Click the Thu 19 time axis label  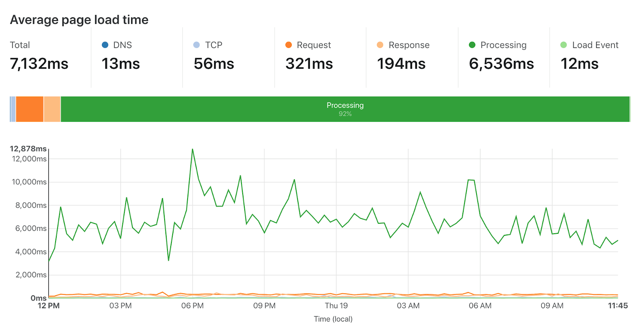[x=336, y=306]
